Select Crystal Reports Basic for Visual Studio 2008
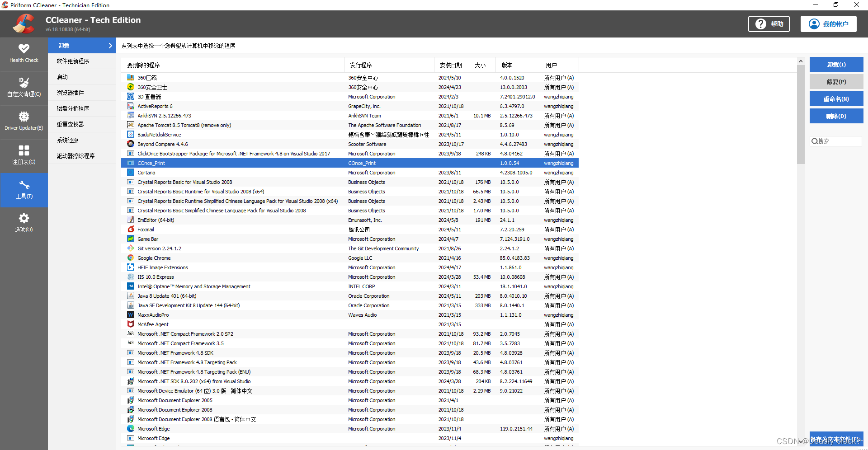 click(350, 182)
